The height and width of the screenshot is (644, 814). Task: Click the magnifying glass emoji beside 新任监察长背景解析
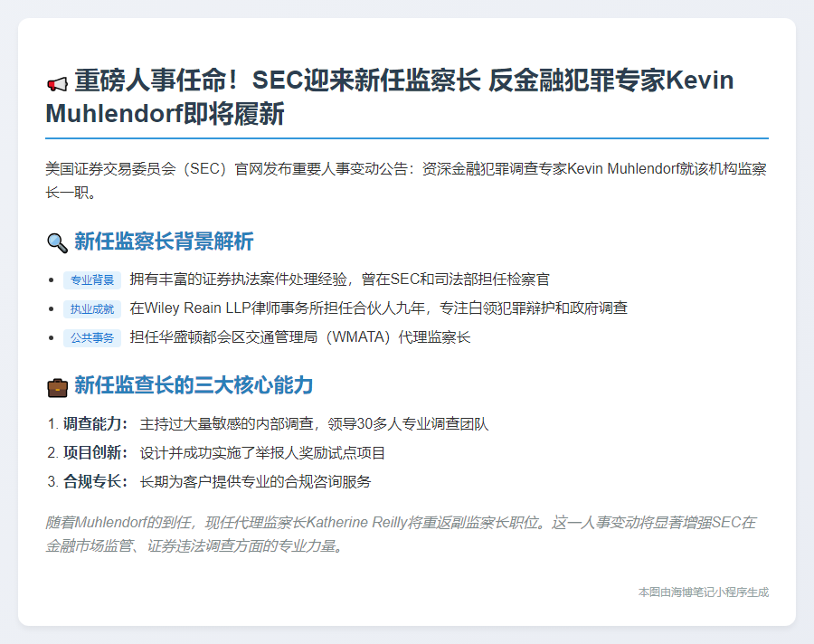[57, 243]
